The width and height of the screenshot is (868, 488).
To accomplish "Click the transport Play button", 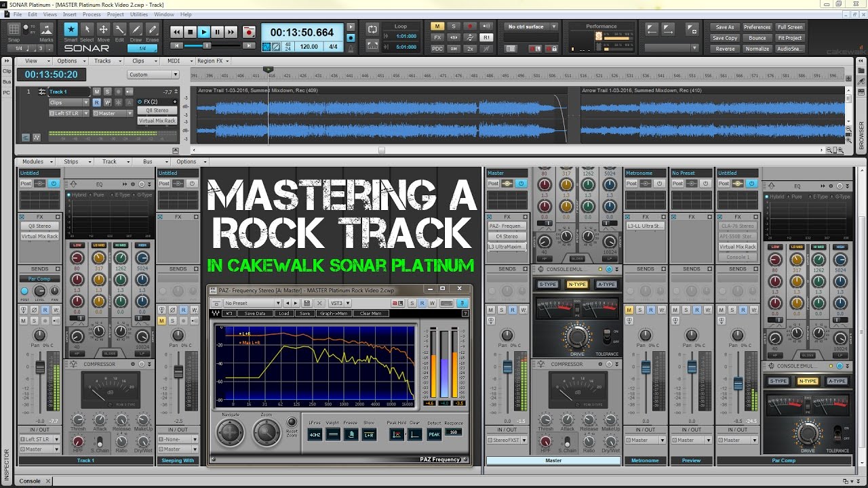I will (203, 32).
